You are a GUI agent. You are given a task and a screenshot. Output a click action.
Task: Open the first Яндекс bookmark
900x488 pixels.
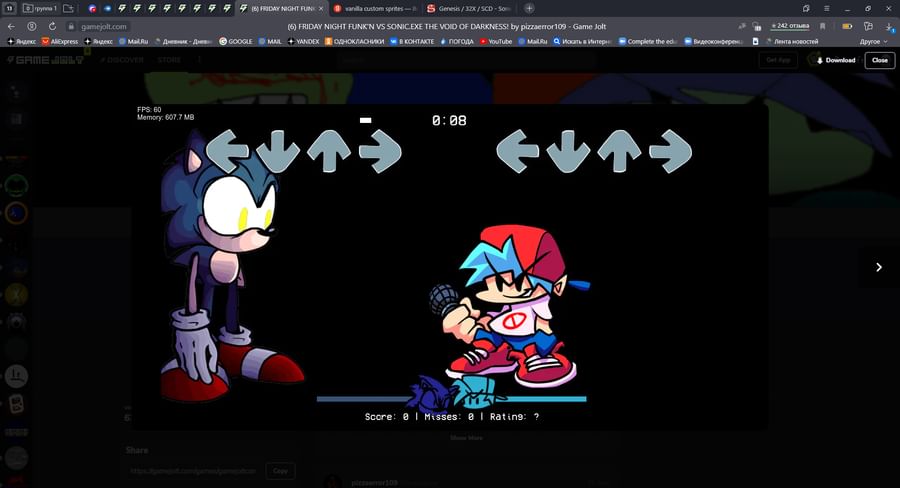(x=21, y=41)
